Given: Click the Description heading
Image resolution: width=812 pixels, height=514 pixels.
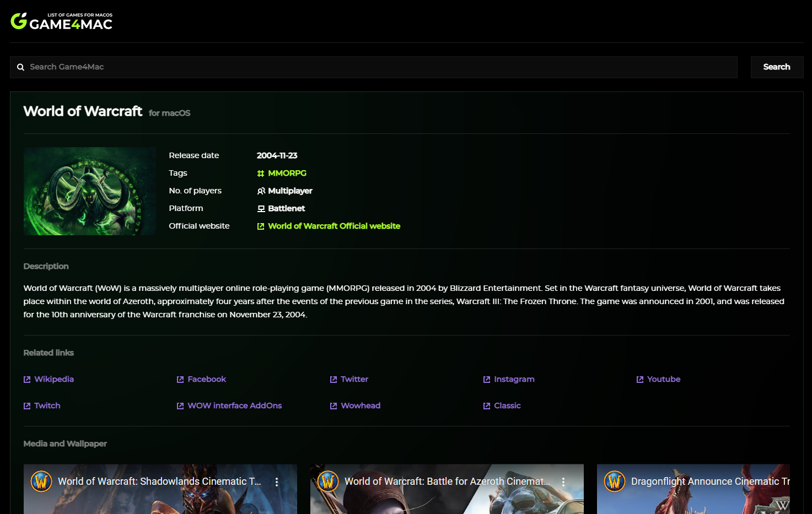Looking at the screenshot, I should [46, 266].
